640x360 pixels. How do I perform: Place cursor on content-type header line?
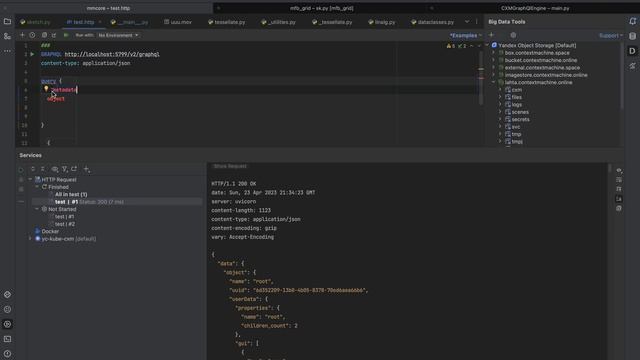86,63
